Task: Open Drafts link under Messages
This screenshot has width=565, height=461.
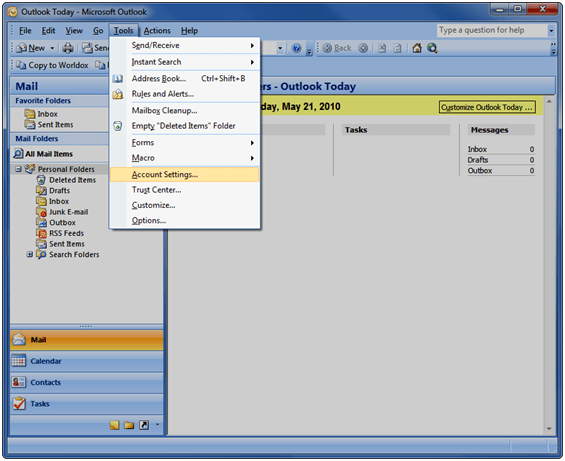Action: 478,160
